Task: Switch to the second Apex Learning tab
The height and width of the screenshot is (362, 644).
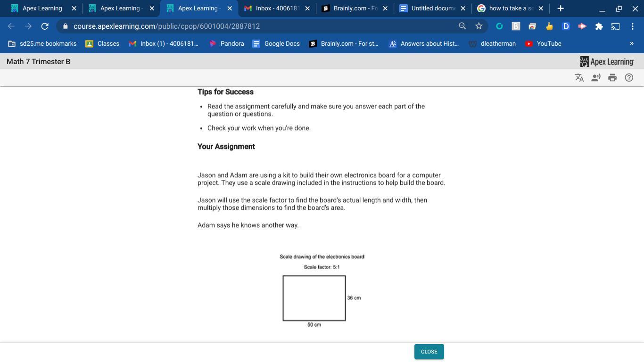Action: click(x=120, y=8)
